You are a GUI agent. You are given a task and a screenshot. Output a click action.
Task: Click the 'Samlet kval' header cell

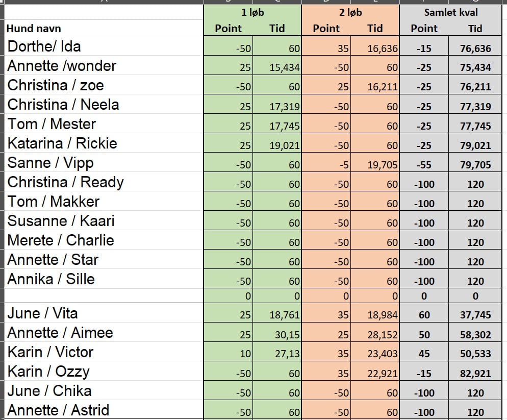click(x=451, y=12)
